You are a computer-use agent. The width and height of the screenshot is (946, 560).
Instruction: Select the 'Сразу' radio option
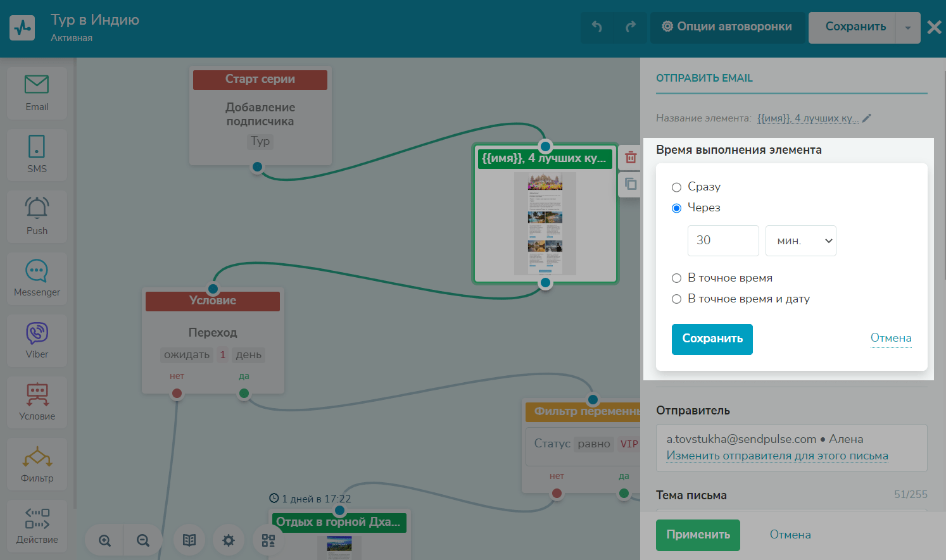[676, 187]
